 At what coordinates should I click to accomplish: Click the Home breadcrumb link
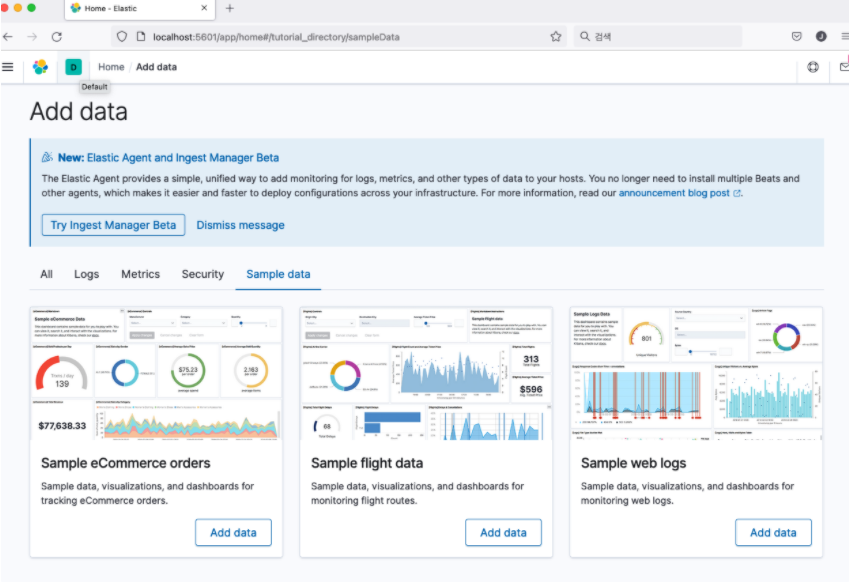pos(111,67)
